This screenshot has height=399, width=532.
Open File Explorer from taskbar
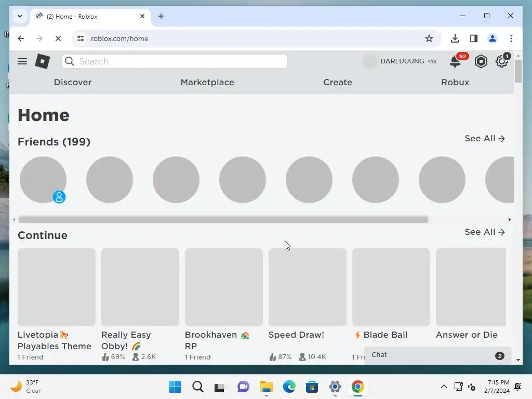pos(267,387)
